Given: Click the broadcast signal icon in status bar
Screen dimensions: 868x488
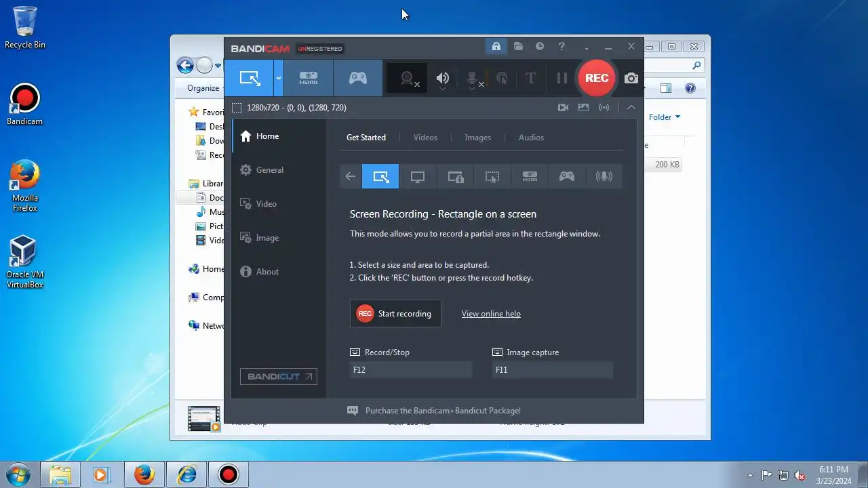Looking at the screenshot, I should [604, 108].
